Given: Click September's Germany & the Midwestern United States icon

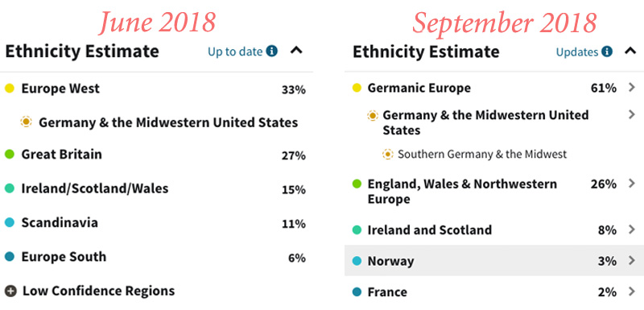Looking at the screenshot, I should click(x=373, y=115).
